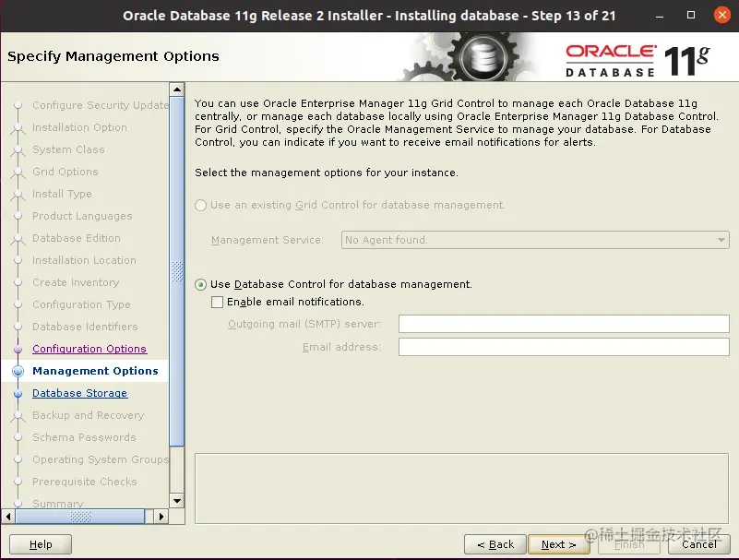Image resolution: width=739 pixels, height=560 pixels.
Task: Click the horizontal scrollbar thumb under steps
Action: pyautogui.click(x=80, y=517)
